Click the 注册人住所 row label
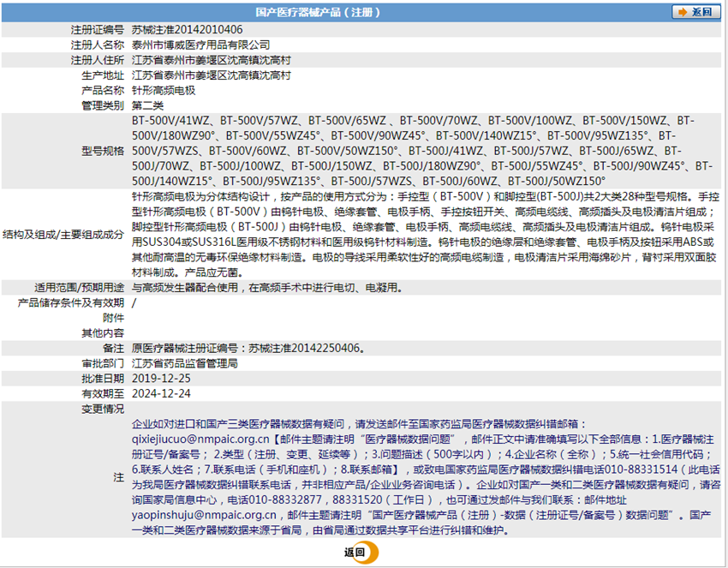 pyautogui.click(x=97, y=60)
